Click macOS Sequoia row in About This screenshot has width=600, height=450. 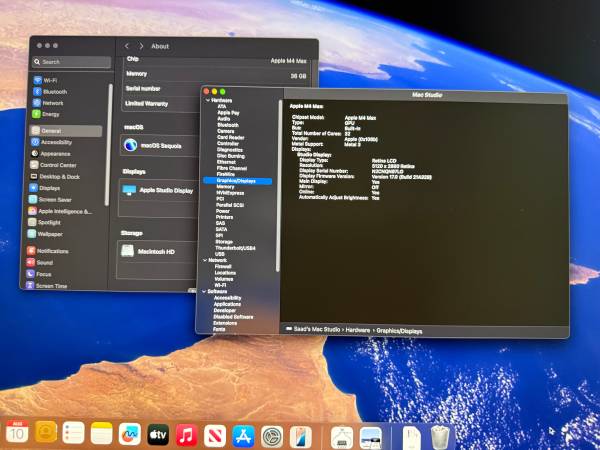click(x=160, y=145)
